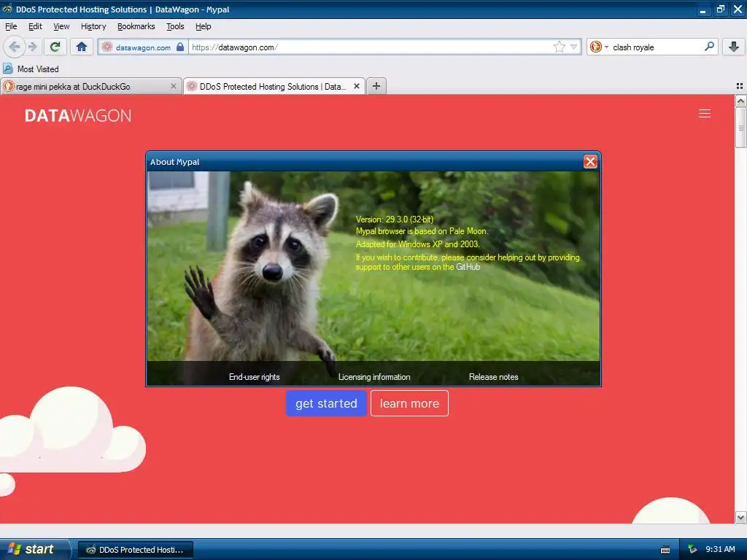
Task: Open Release notes in About Mypal
Action: (x=494, y=377)
